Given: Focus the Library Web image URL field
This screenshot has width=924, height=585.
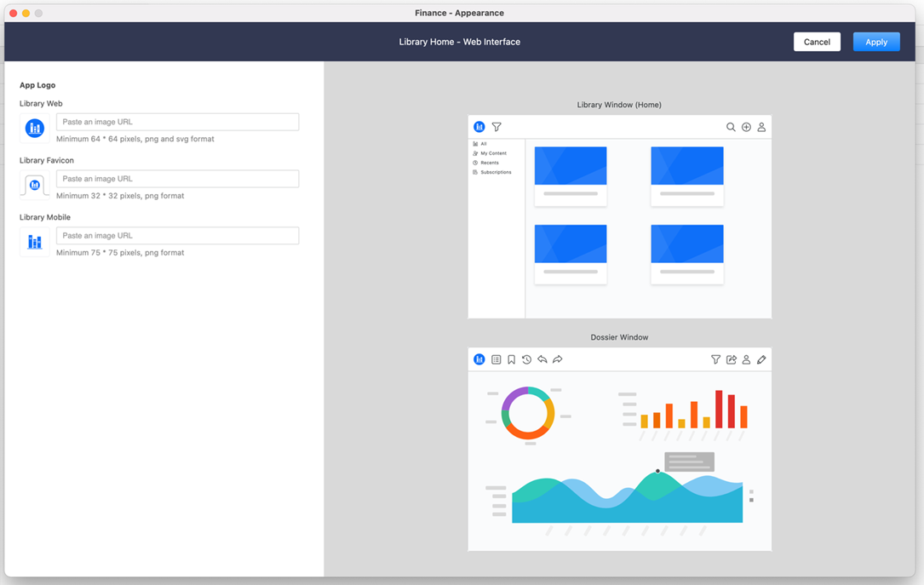Looking at the screenshot, I should coord(177,122).
